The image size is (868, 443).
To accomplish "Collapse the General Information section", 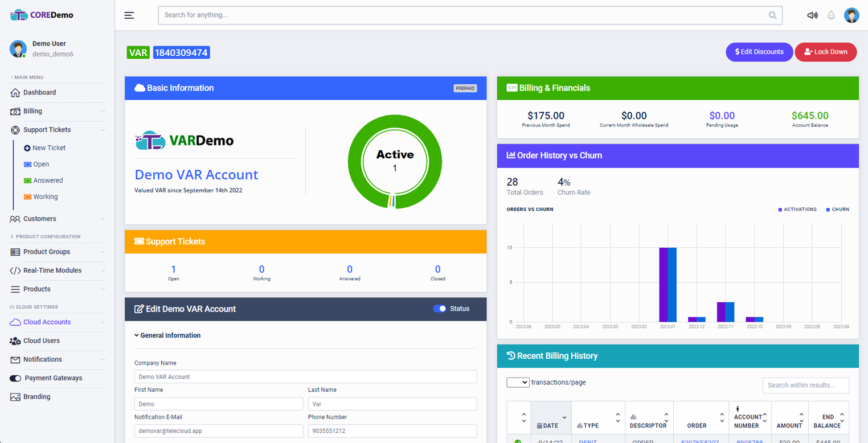I will point(167,335).
